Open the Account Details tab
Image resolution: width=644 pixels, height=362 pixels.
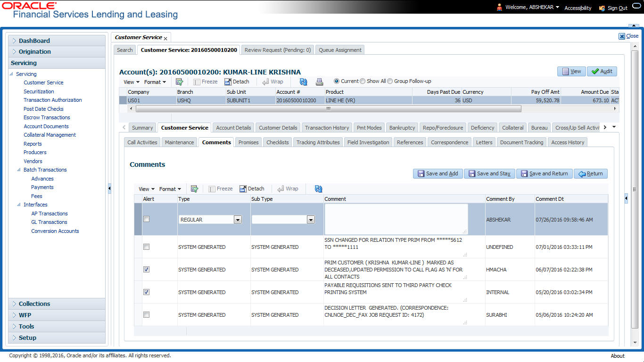(x=233, y=128)
